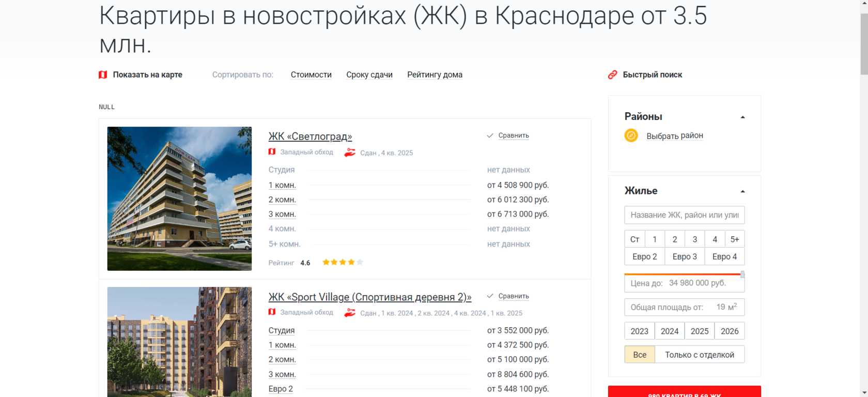Image resolution: width=868 pixels, height=397 pixels.
Task: Click the handover key icon in the Sport Village card
Action: (x=350, y=313)
